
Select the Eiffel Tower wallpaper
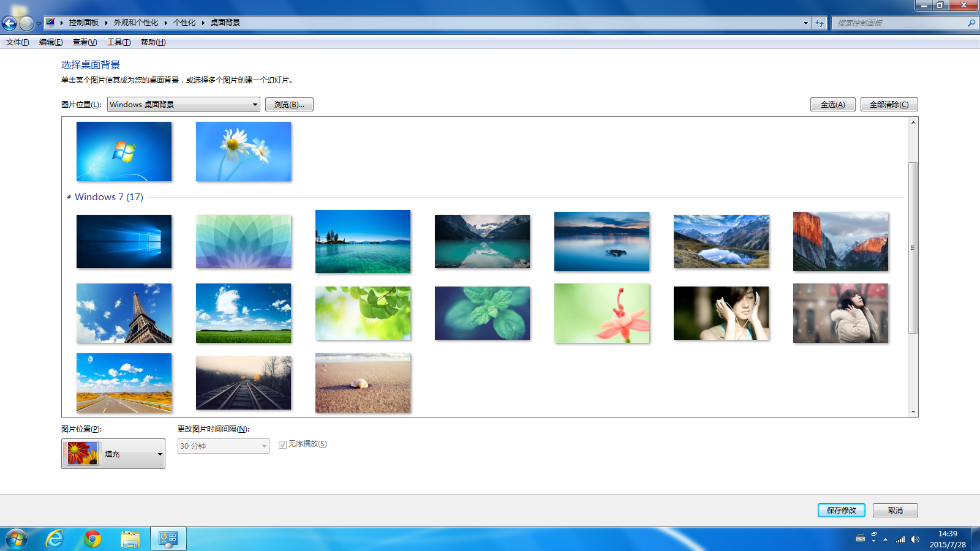coord(124,313)
